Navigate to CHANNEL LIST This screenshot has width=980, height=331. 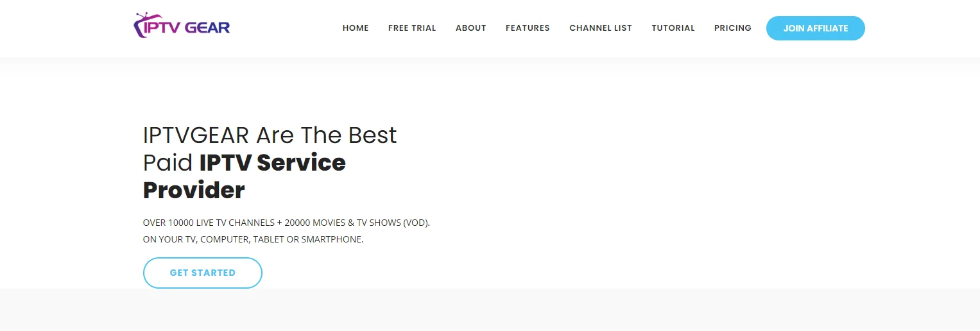click(x=600, y=28)
